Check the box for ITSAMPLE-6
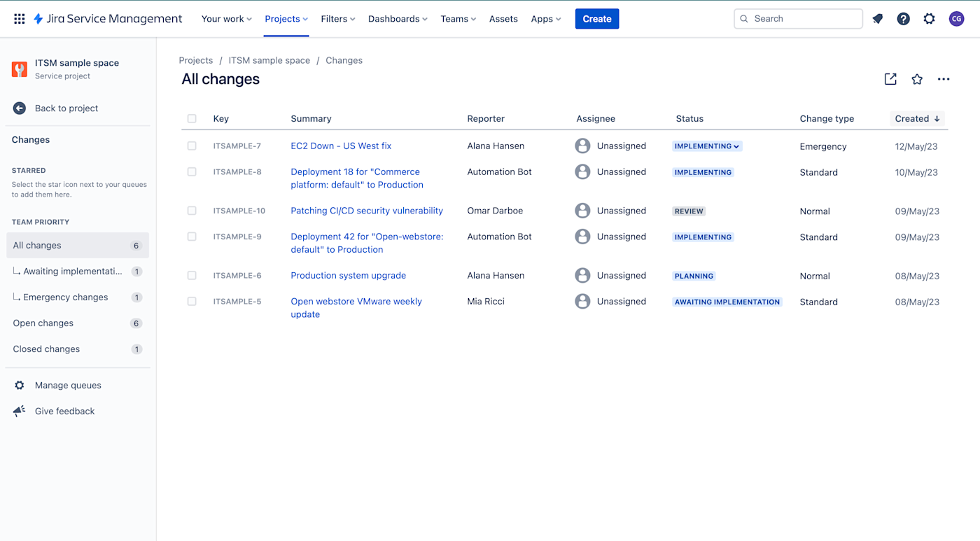 click(x=192, y=276)
